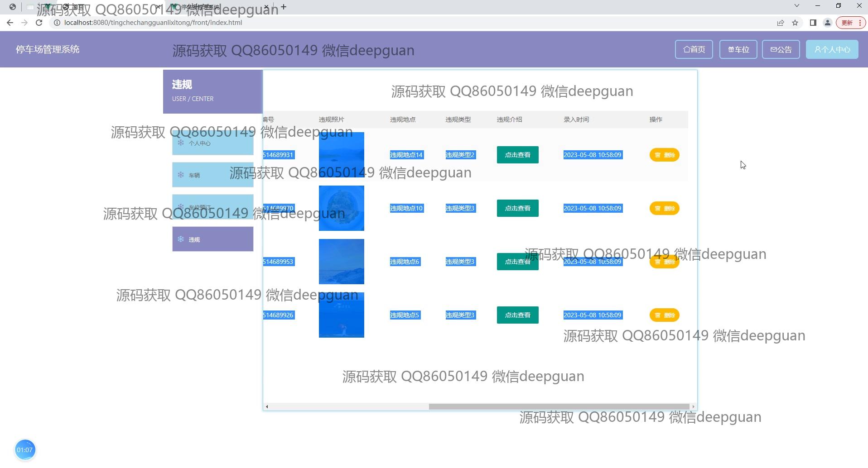868x468 pixels.
Task: Select 违规 in the left sidebar
Action: [212, 239]
